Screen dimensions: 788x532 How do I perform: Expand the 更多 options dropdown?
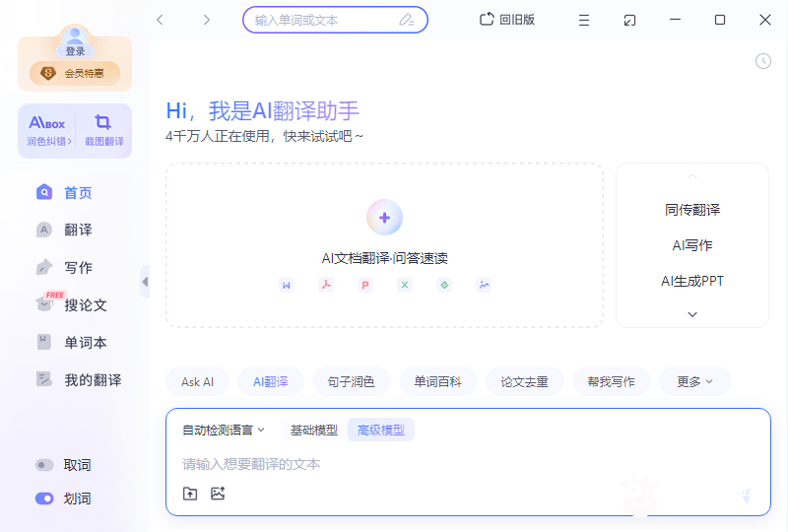694,381
